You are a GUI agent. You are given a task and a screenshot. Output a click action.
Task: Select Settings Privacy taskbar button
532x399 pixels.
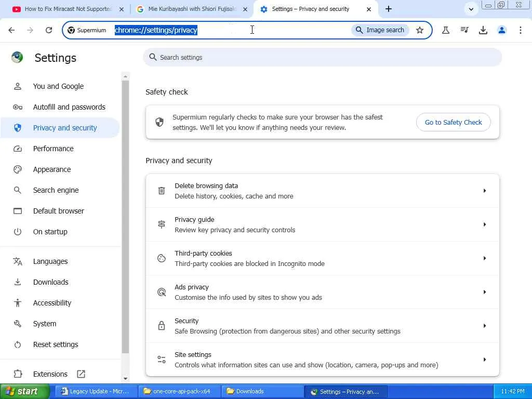tap(345, 392)
